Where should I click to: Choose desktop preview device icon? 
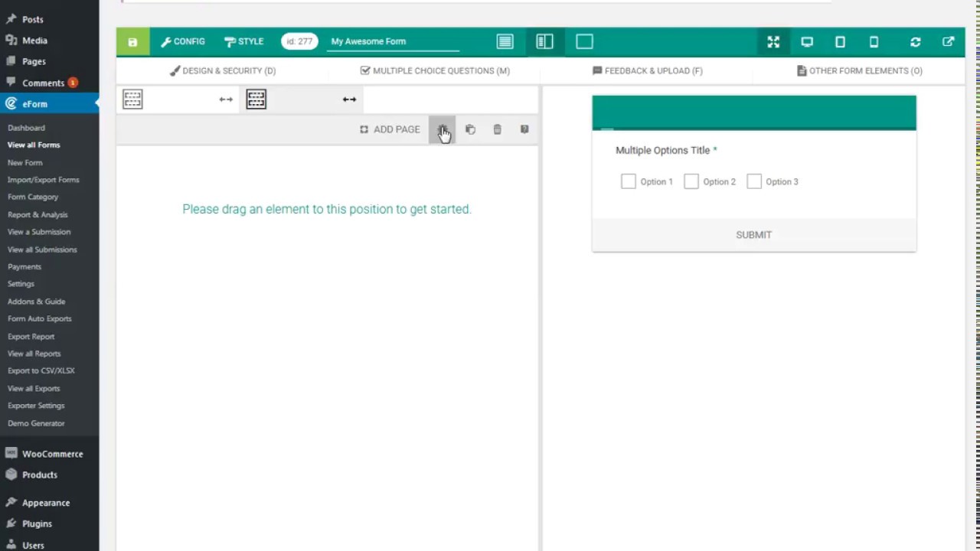807,42
